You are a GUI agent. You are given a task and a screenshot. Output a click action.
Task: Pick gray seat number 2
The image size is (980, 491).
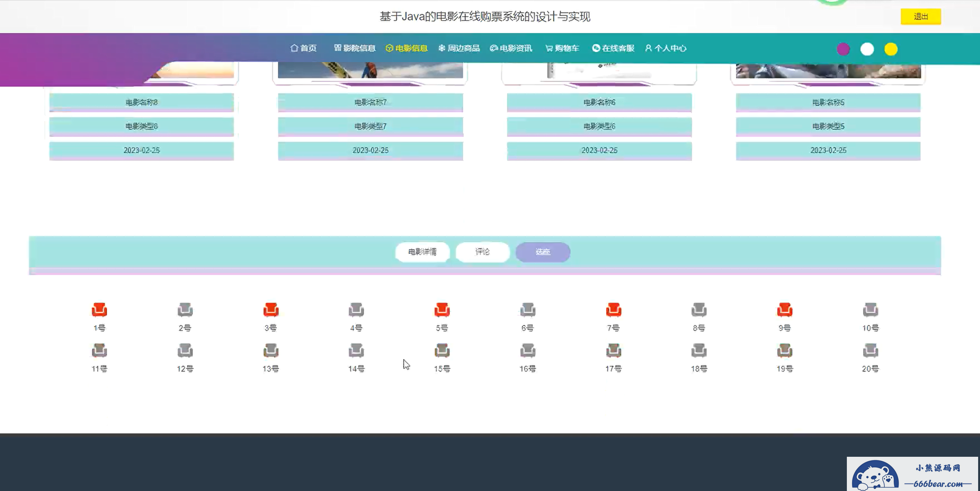pyautogui.click(x=185, y=310)
